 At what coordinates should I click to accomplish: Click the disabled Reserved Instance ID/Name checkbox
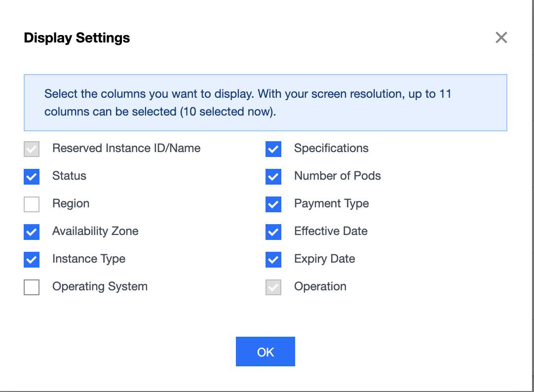tap(32, 149)
